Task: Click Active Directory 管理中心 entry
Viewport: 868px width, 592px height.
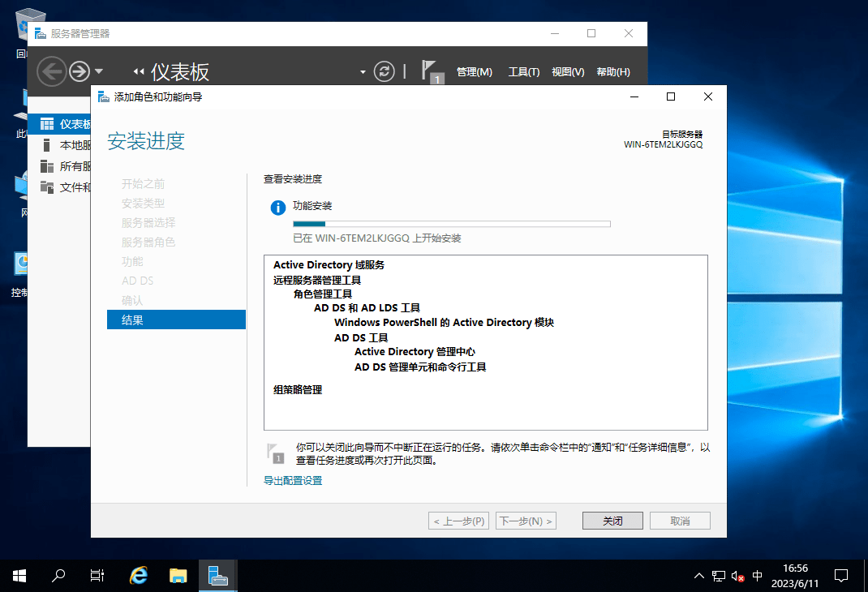Action: pyautogui.click(x=415, y=352)
